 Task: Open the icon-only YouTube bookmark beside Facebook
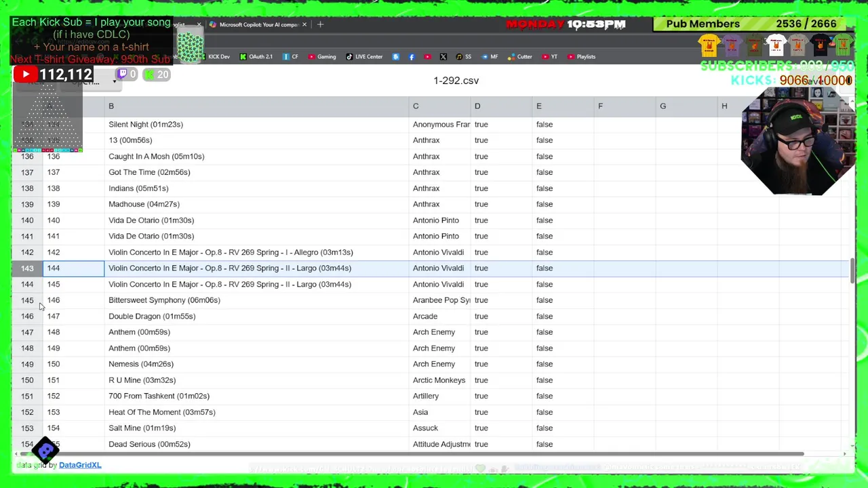point(427,57)
